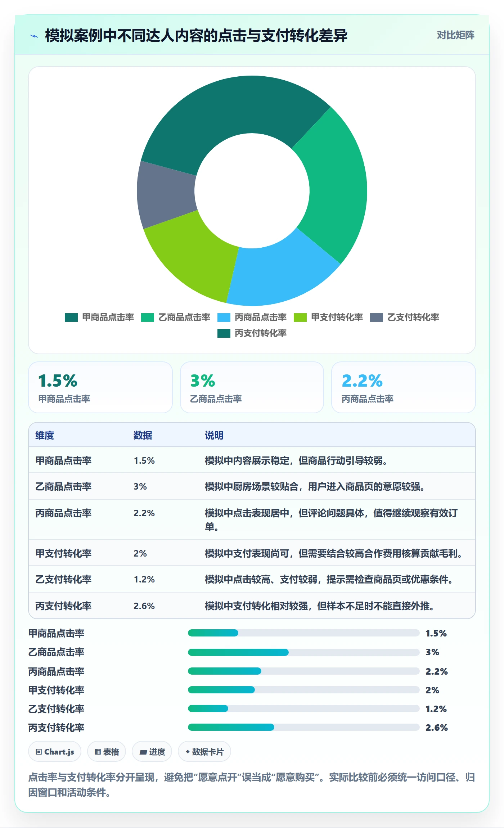Toggle the 丙商品点击率 legend swatch

tap(224, 318)
